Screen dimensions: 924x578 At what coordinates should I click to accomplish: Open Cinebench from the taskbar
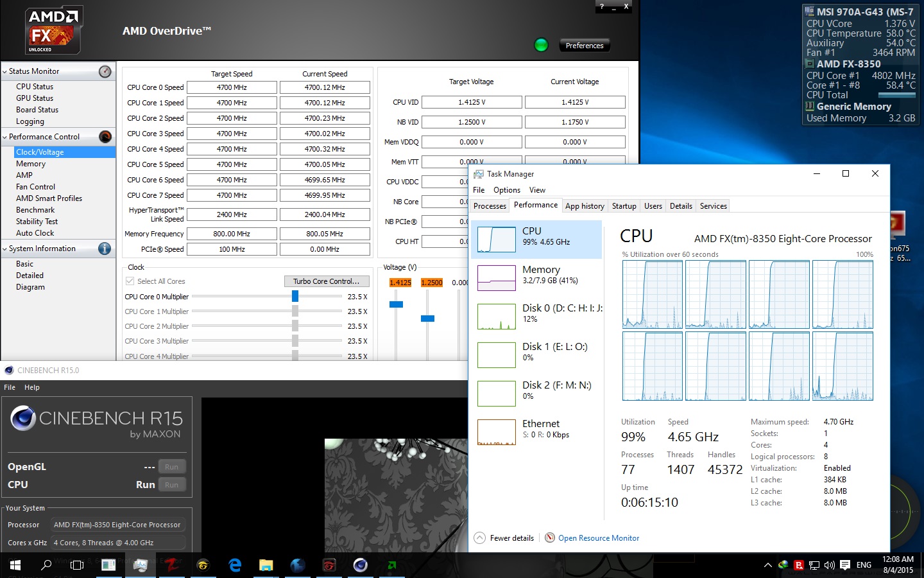coord(360,565)
